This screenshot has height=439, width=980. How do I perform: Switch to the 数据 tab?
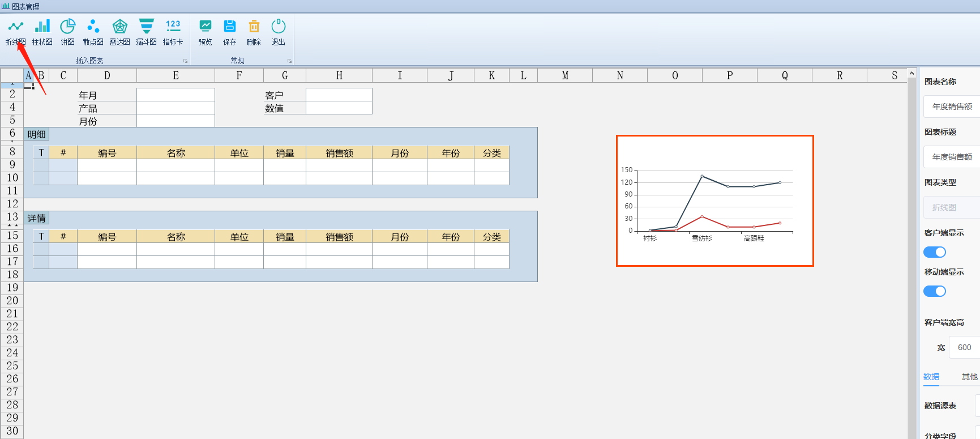[x=931, y=377]
